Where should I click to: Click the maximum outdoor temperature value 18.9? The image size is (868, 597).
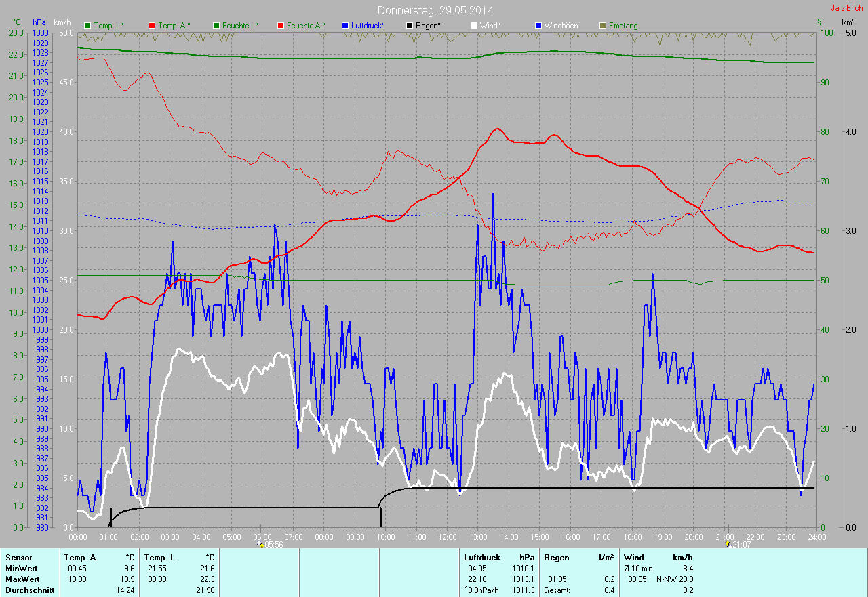tap(127, 579)
